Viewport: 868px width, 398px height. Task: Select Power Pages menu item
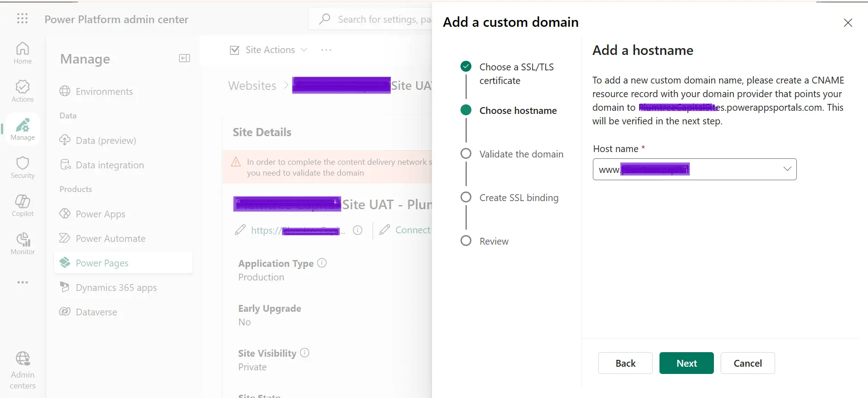pos(123,263)
